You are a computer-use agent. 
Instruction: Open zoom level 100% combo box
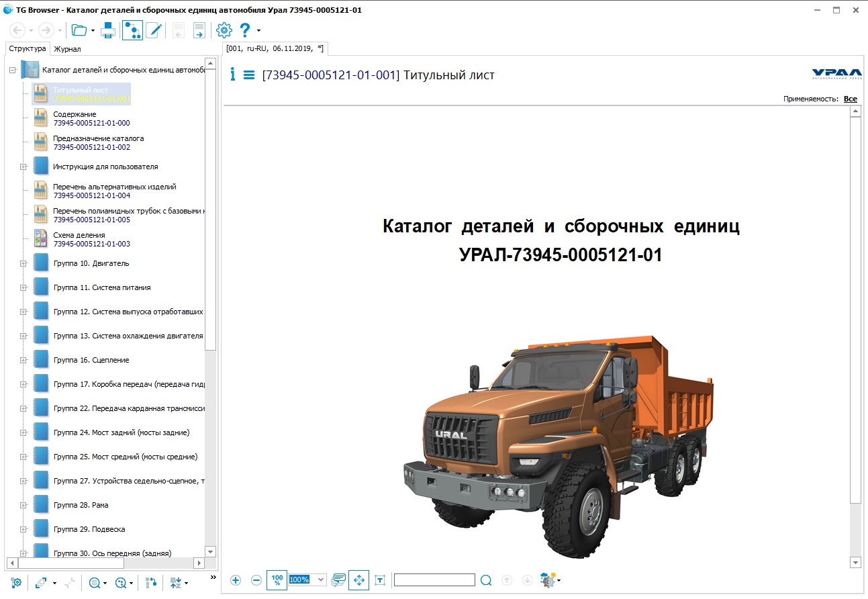pyautogui.click(x=307, y=580)
